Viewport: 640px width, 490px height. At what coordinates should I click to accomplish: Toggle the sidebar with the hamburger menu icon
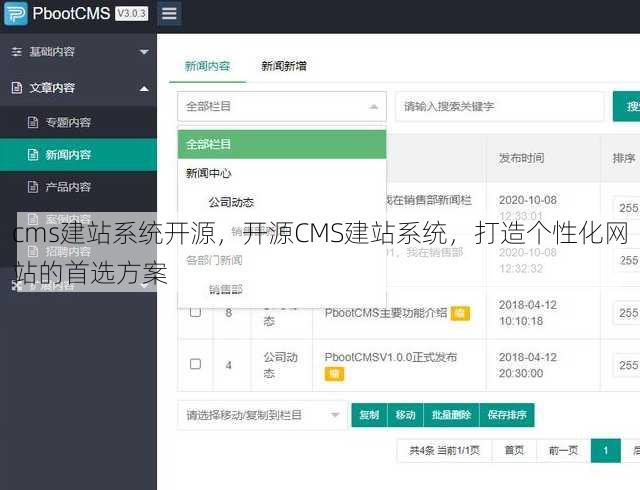[x=169, y=13]
